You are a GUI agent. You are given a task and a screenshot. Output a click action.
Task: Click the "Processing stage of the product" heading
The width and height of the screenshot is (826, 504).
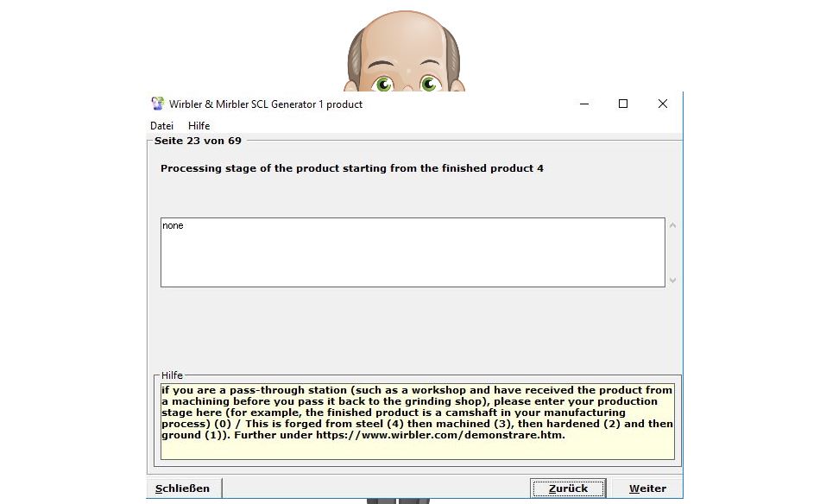(x=351, y=168)
